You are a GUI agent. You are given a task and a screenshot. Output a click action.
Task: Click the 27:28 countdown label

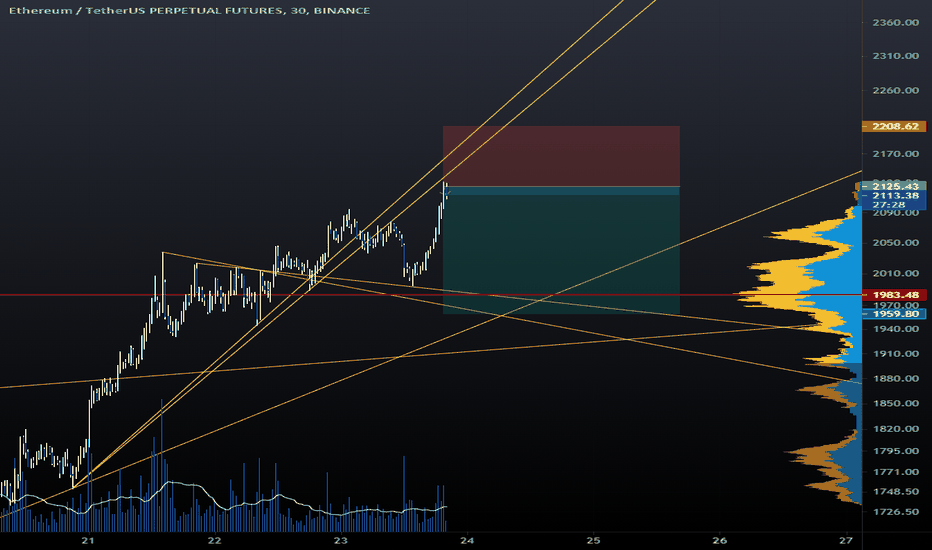coord(889,205)
